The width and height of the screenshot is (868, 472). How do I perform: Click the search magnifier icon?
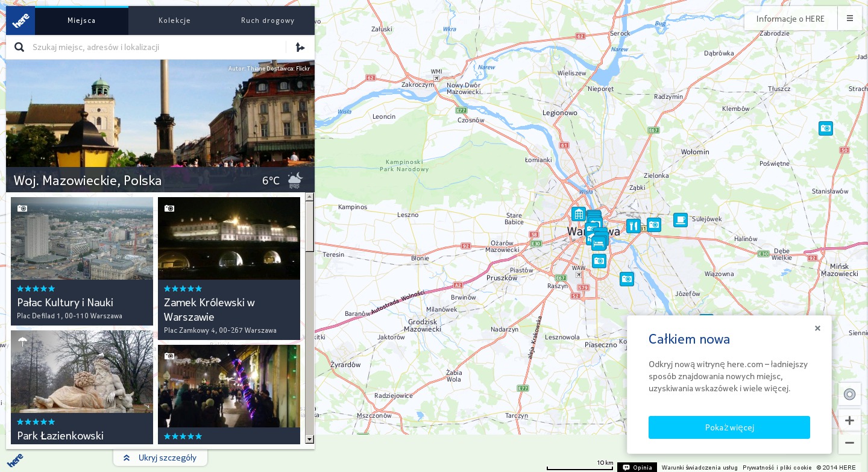click(x=19, y=47)
